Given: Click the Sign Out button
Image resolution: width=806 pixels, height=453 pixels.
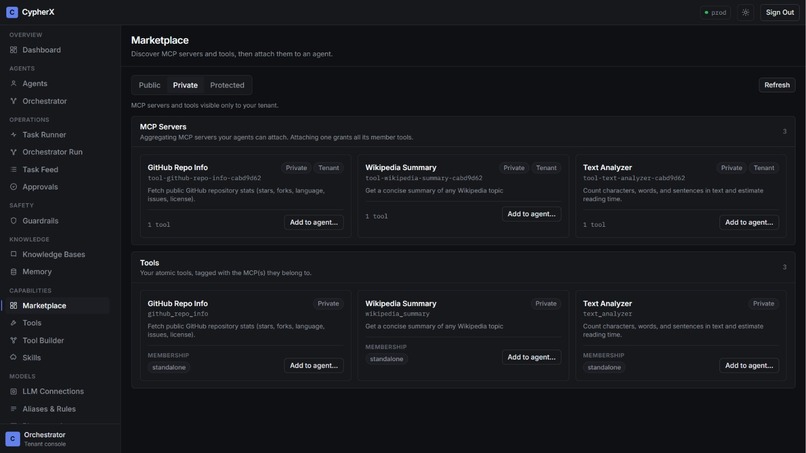Looking at the screenshot, I should click(x=780, y=12).
